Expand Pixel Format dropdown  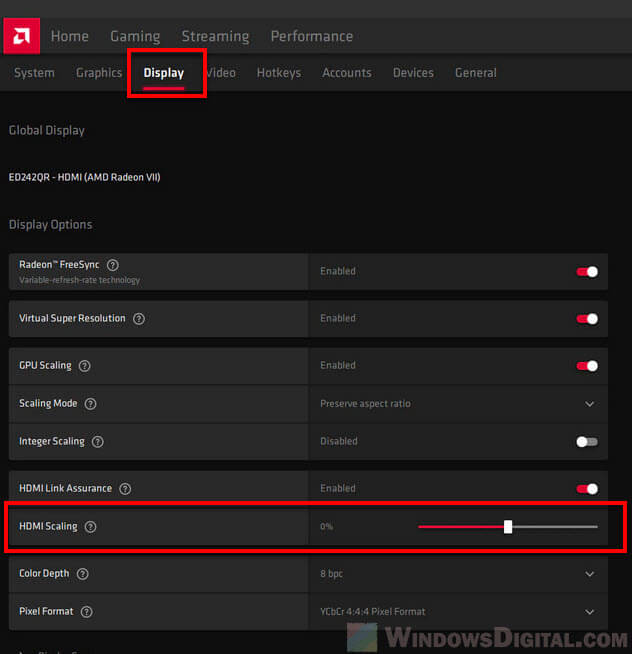pos(589,612)
